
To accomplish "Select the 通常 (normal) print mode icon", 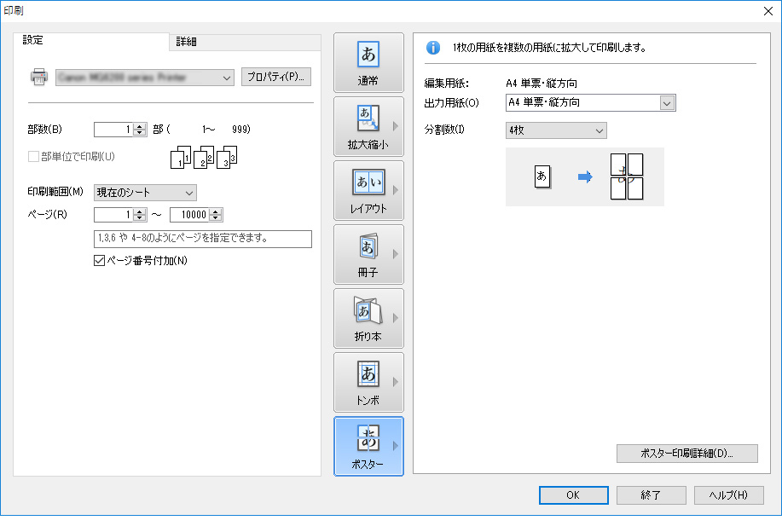I will click(x=368, y=62).
